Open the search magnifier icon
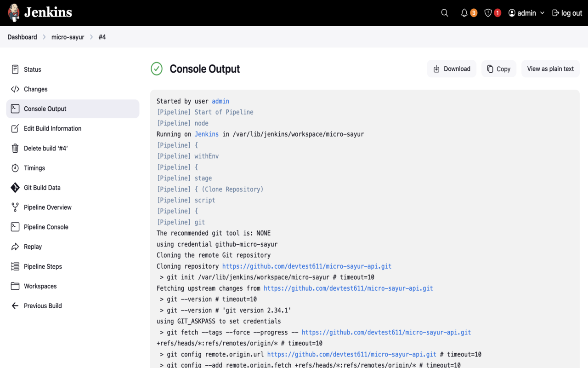The image size is (588, 368). tap(445, 13)
